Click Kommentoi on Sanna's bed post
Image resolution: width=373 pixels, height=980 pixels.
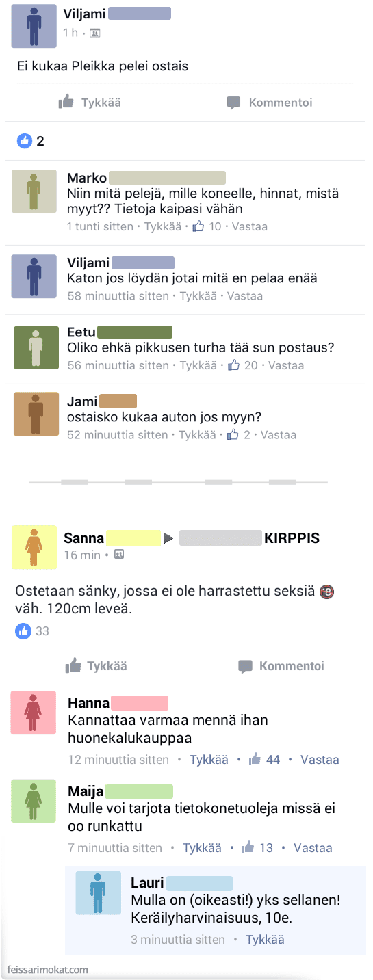(281, 665)
